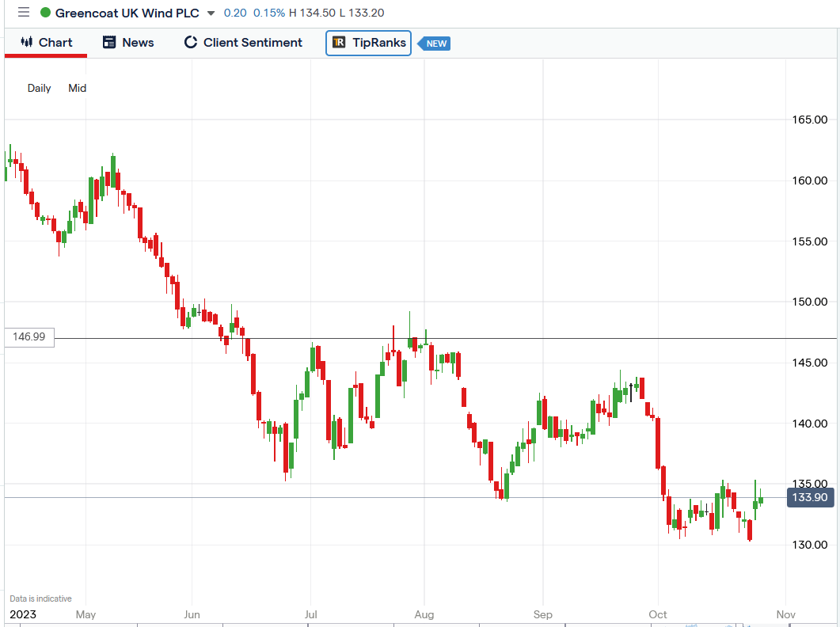
Task: Click the Client Sentiment circular icon
Action: pos(191,42)
